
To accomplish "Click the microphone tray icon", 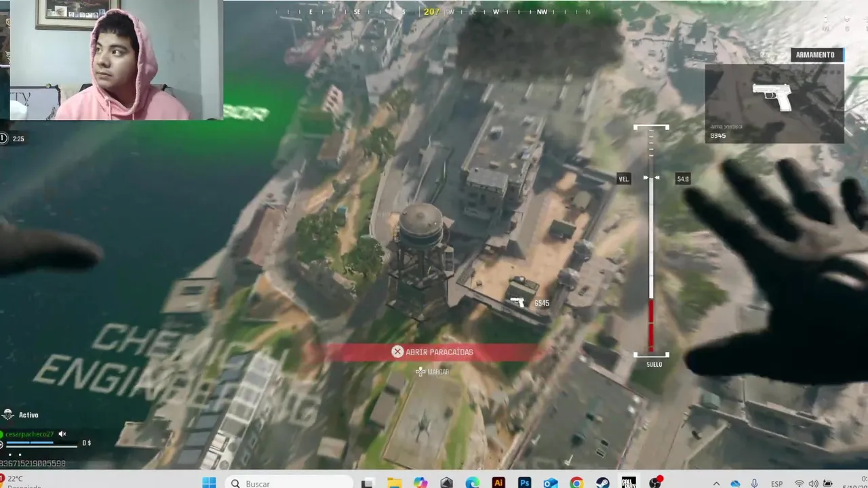I will pyautogui.click(x=754, y=483).
